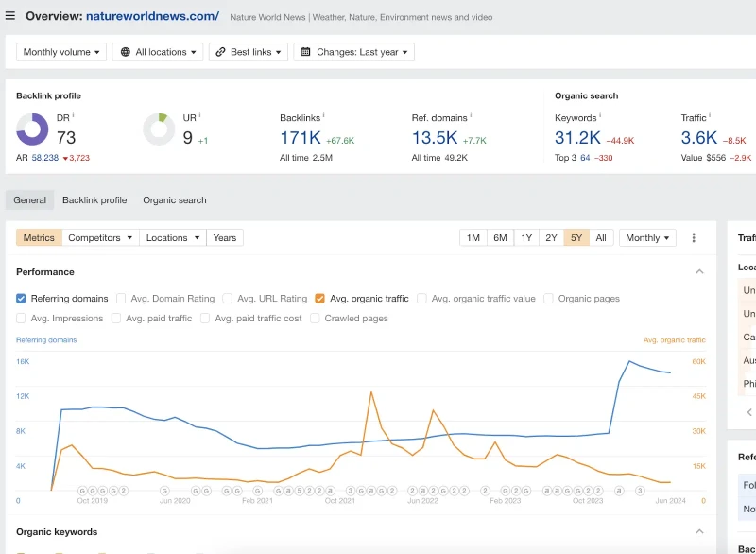Open the three-dot chart options menu
Screen dimensions: 756x554
pos(694,237)
